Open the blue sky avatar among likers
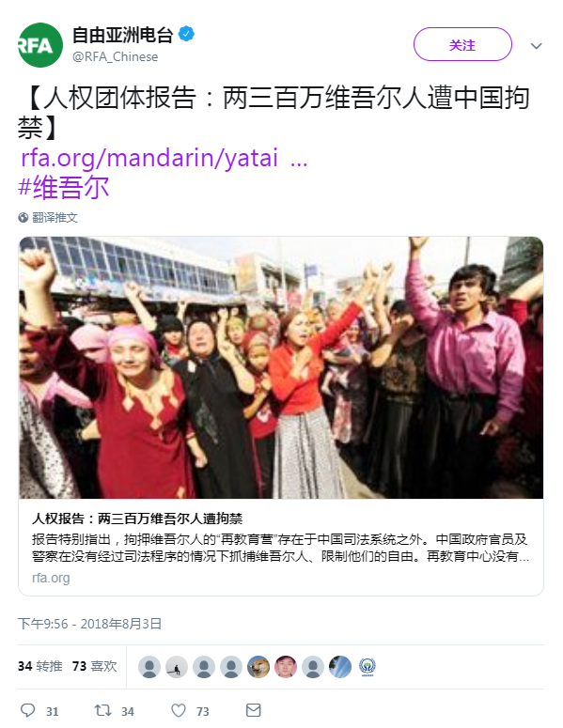563x728 pixels. point(340,667)
